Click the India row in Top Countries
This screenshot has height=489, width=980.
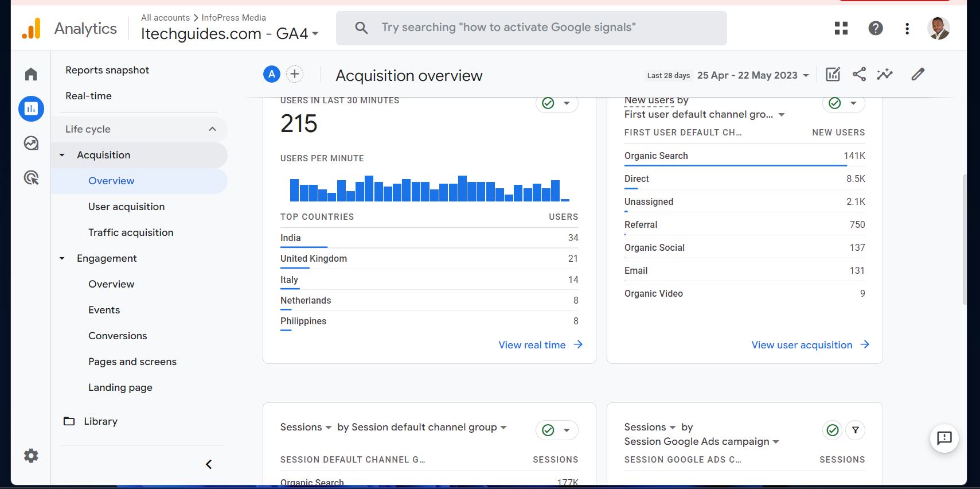(429, 238)
